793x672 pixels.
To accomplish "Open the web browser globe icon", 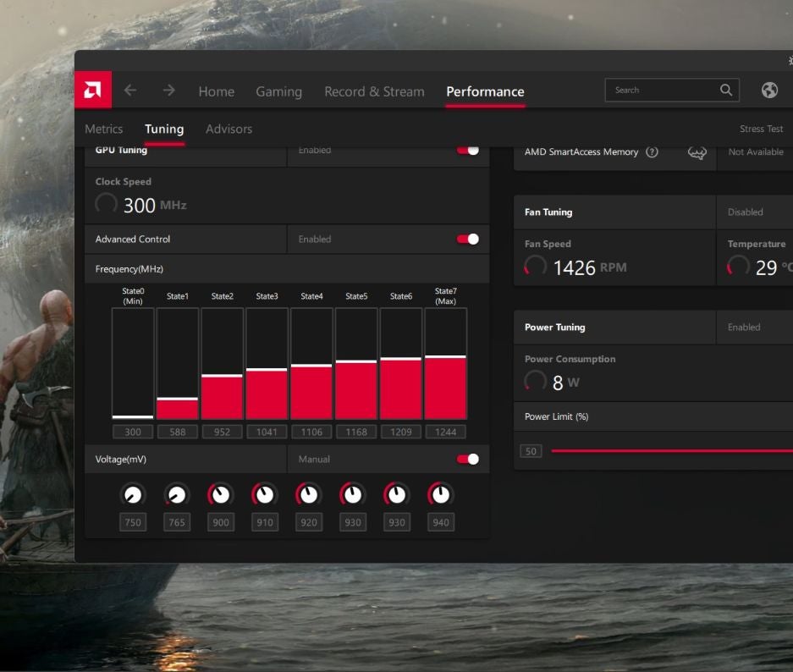I will 769,91.
